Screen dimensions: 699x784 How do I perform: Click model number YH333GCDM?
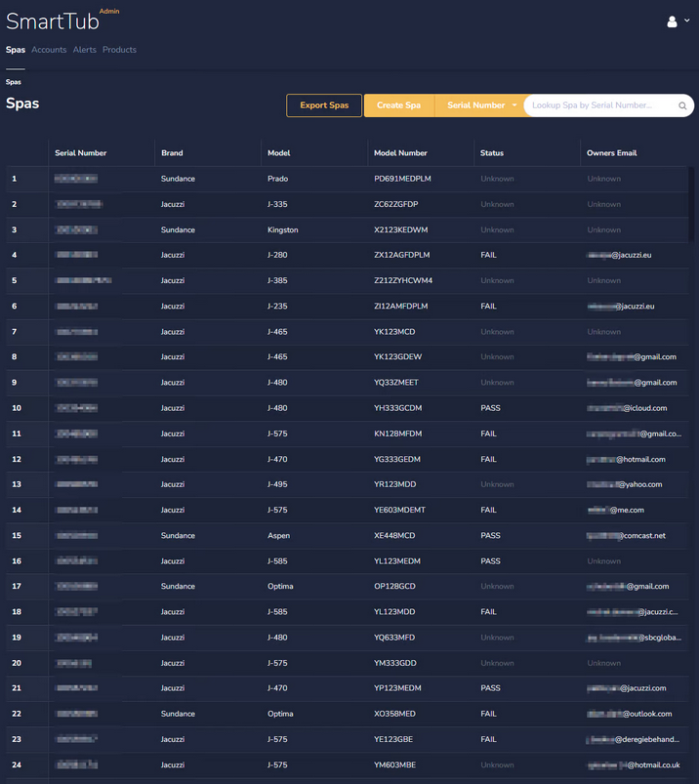398,408
